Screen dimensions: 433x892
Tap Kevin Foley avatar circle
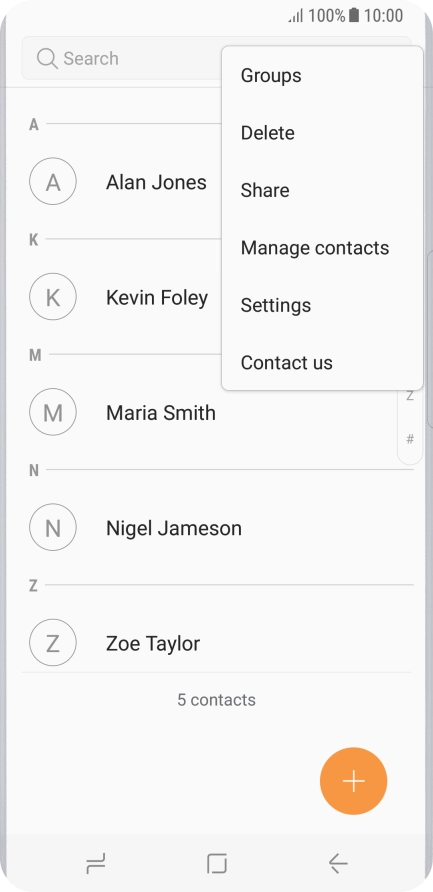[53, 297]
